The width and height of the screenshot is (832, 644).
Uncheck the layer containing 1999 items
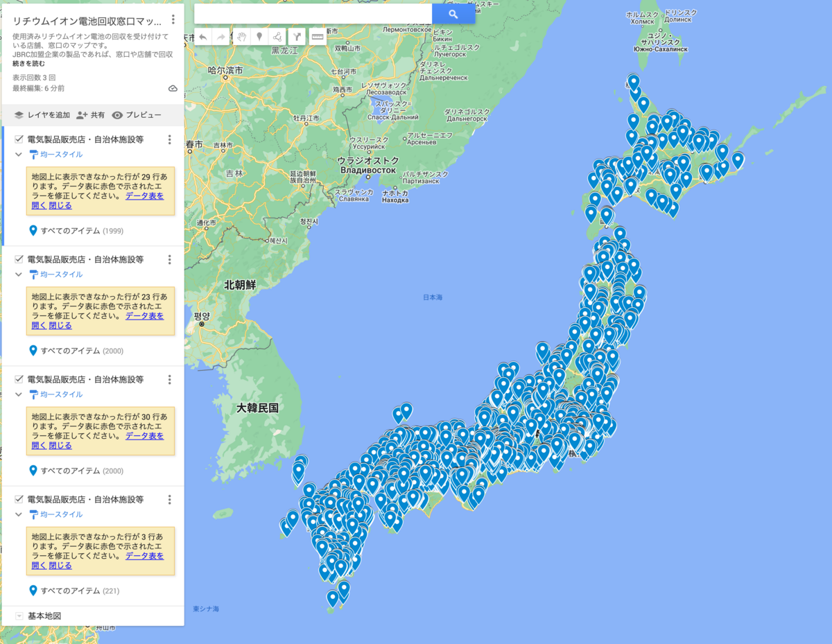(19, 139)
